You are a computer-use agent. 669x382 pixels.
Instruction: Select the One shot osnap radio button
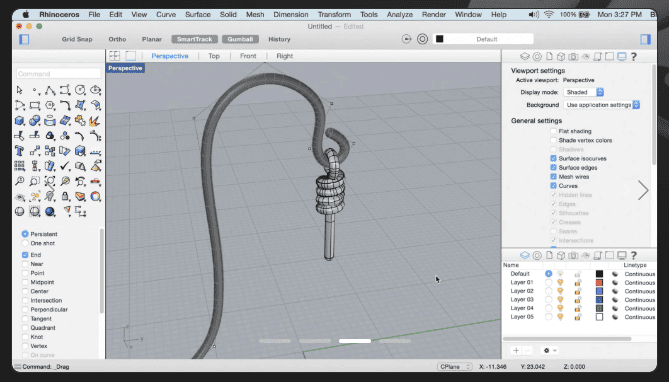coord(25,243)
